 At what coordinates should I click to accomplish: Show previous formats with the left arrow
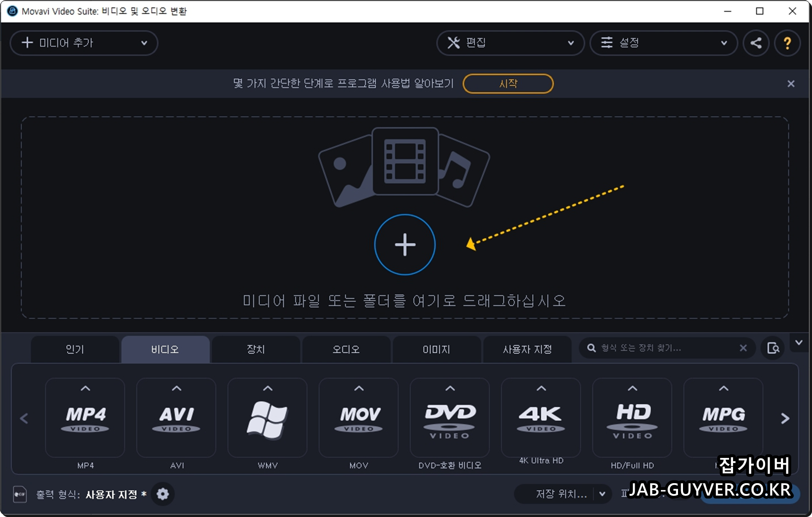click(x=24, y=419)
